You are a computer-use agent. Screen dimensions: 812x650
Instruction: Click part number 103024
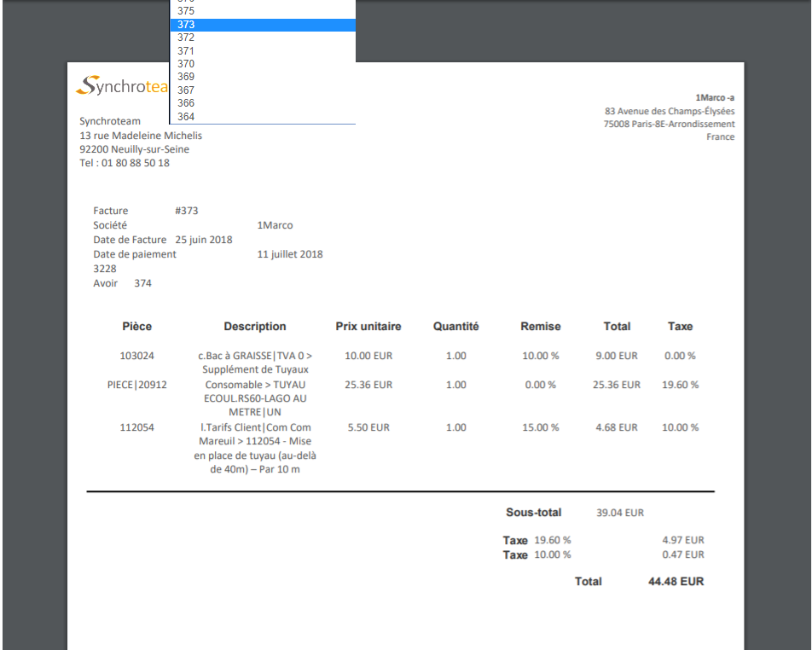(x=136, y=356)
